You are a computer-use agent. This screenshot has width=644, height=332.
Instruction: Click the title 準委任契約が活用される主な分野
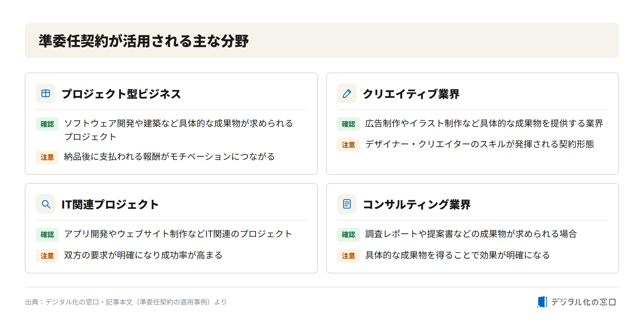144,41
